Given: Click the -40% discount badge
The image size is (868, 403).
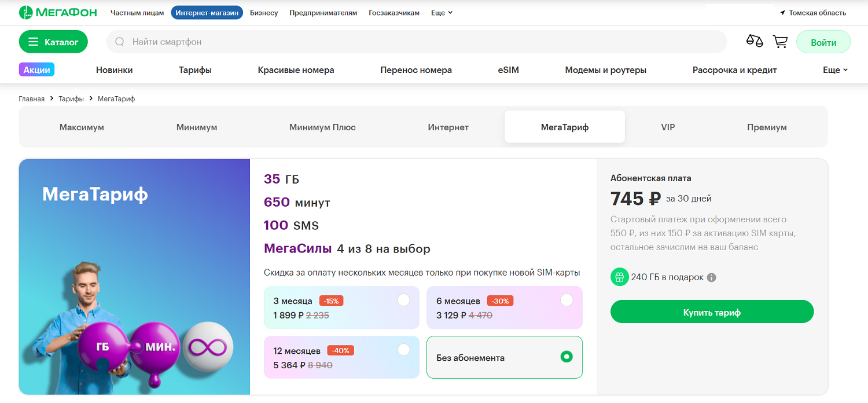Looking at the screenshot, I should point(340,350).
